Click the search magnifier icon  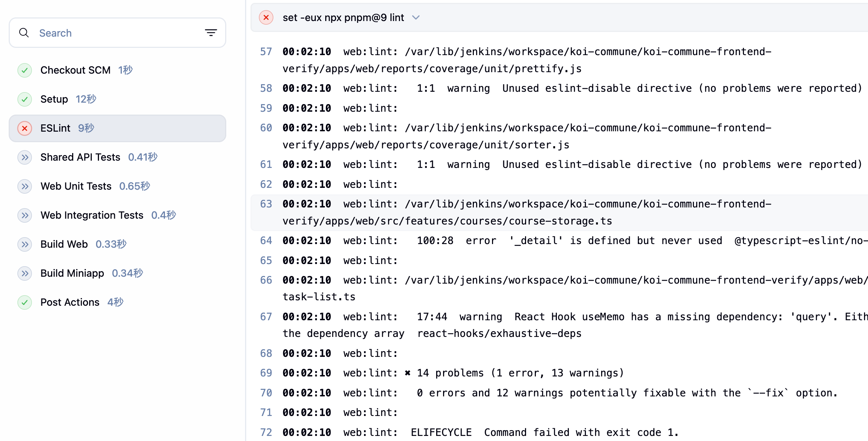24,33
